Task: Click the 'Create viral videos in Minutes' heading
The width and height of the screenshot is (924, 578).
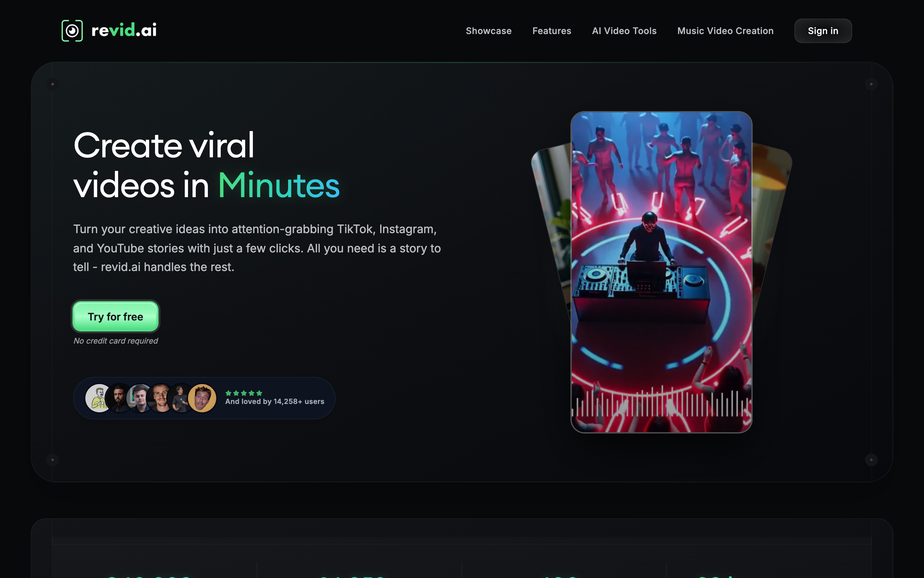Action: [206, 165]
